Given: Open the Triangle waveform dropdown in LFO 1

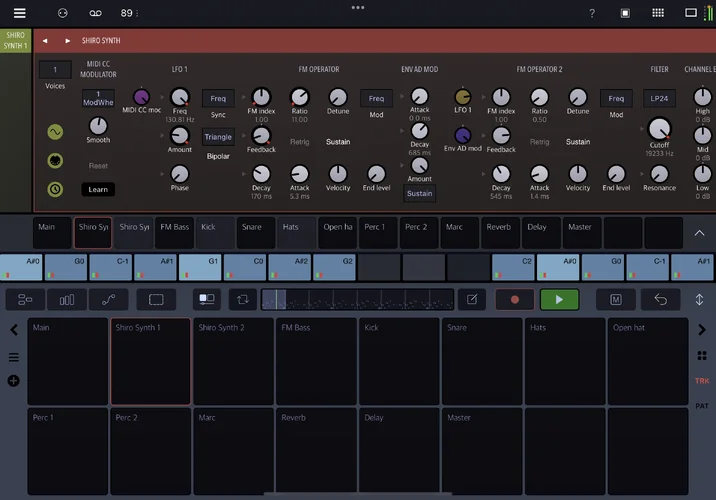Looking at the screenshot, I should coord(218,137).
